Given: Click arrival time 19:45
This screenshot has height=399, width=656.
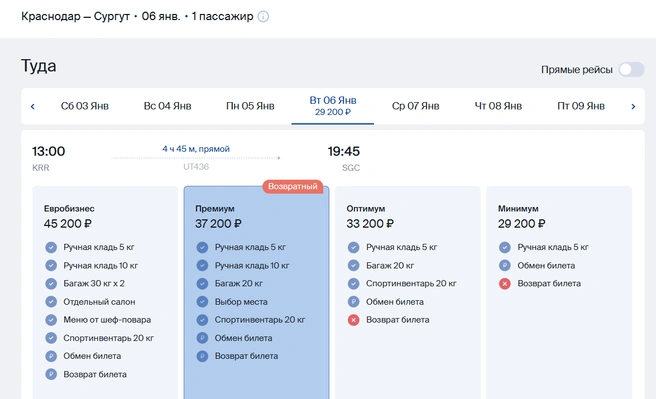Looking at the screenshot, I should coord(343,151).
